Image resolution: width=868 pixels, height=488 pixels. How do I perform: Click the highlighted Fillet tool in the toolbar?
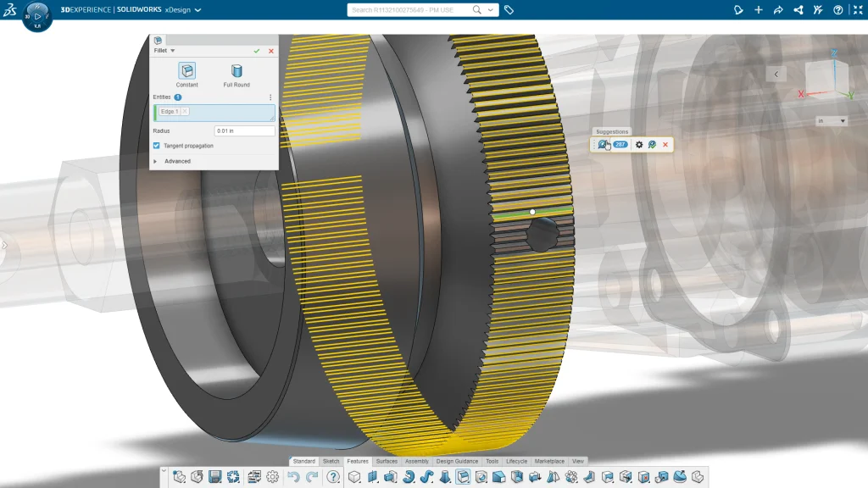[463, 475]
